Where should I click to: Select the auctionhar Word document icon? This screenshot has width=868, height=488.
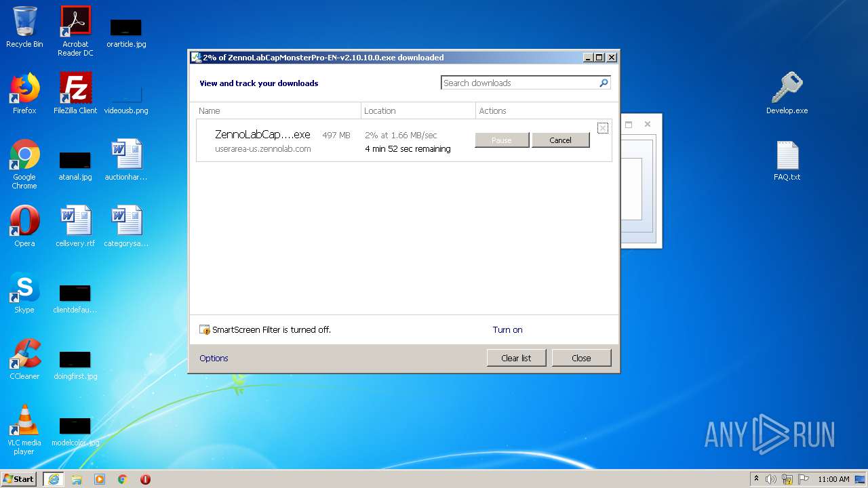tap(126, 160)
